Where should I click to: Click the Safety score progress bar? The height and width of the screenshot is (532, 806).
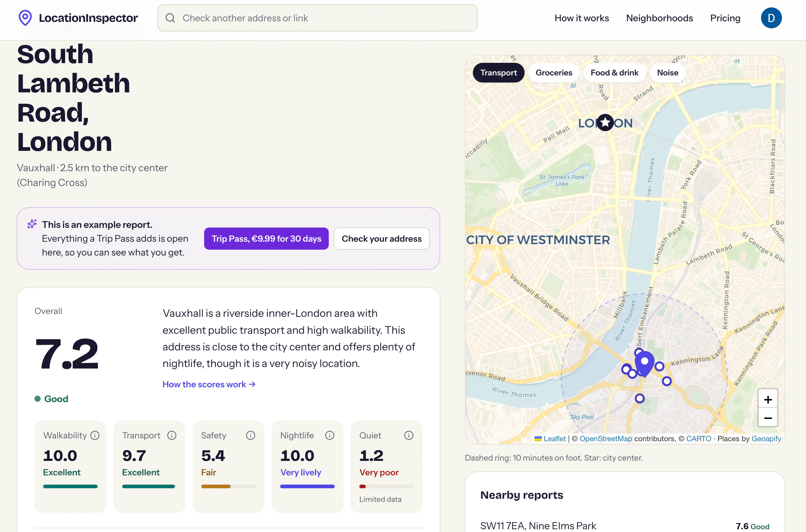pyautogui.click(x=228, y=486)
